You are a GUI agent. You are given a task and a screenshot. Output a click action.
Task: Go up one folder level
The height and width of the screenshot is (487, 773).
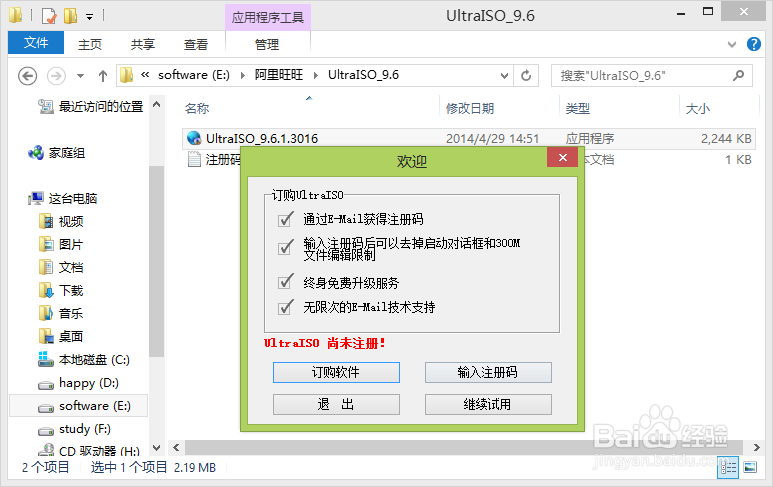click(x=103, y=76)
